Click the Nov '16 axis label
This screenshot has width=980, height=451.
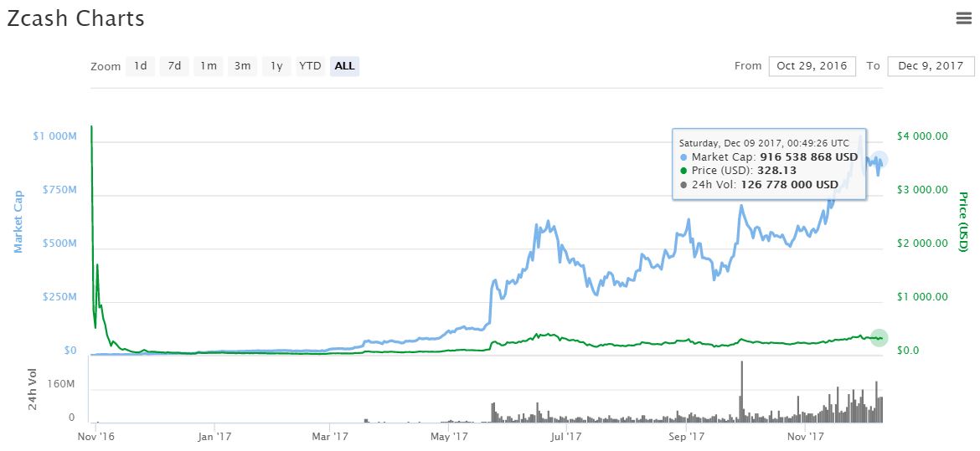pyautogui.click(x=96, y=437)
